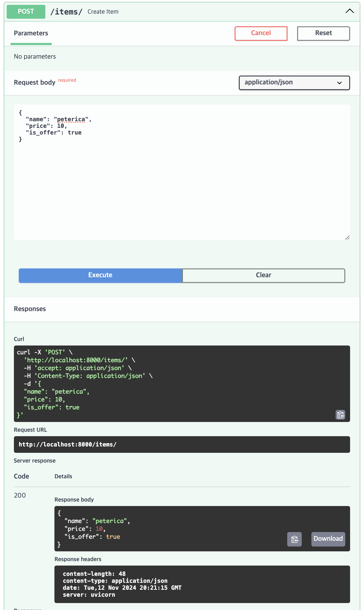Download the response body
The height and width of the screenshot is (610, 364).
[x=328, y=539]
